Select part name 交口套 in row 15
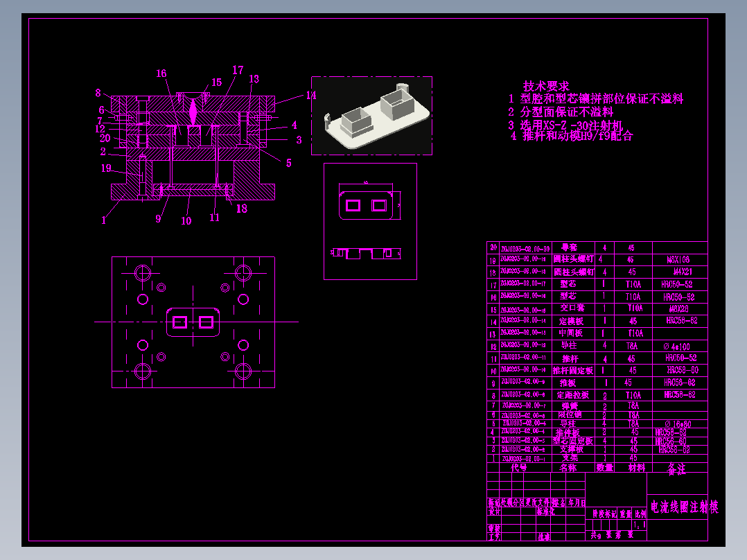The height and width of the screenshot is (560, 747). 572,308
